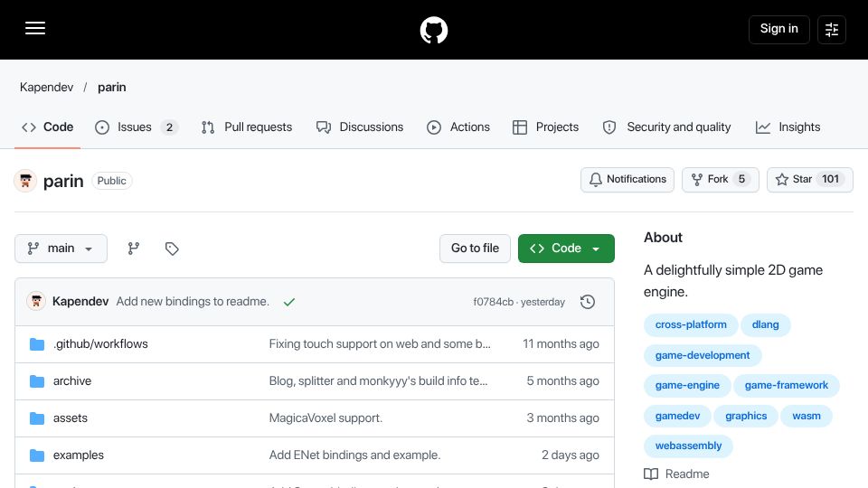Select the dlang topic tag

pyautogui.click(x=765, y=324)
